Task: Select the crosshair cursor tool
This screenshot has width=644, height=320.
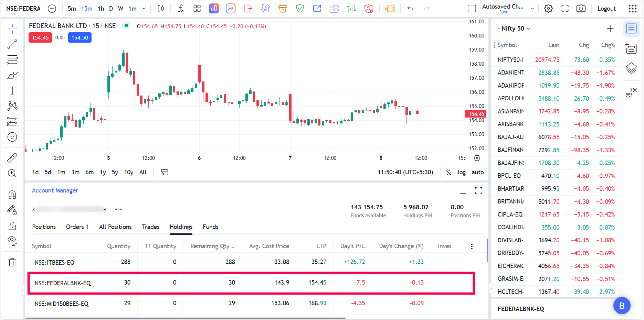Action: click(x=12, y=29)
